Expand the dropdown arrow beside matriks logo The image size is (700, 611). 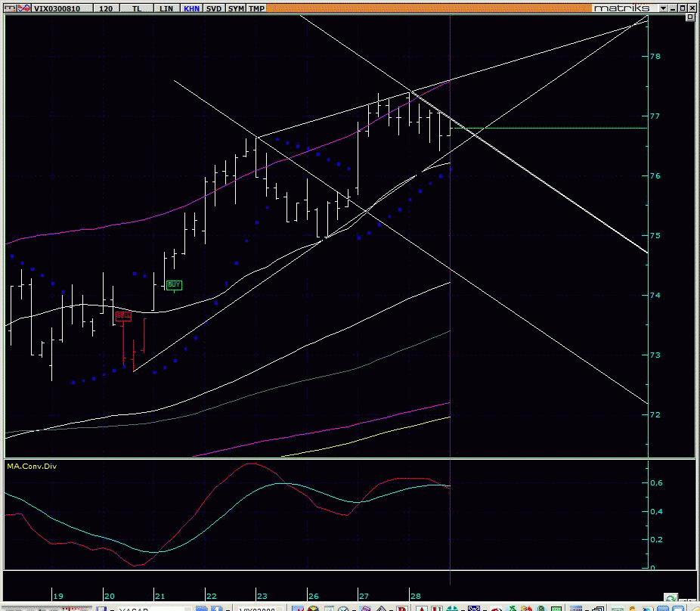(664, 8)
